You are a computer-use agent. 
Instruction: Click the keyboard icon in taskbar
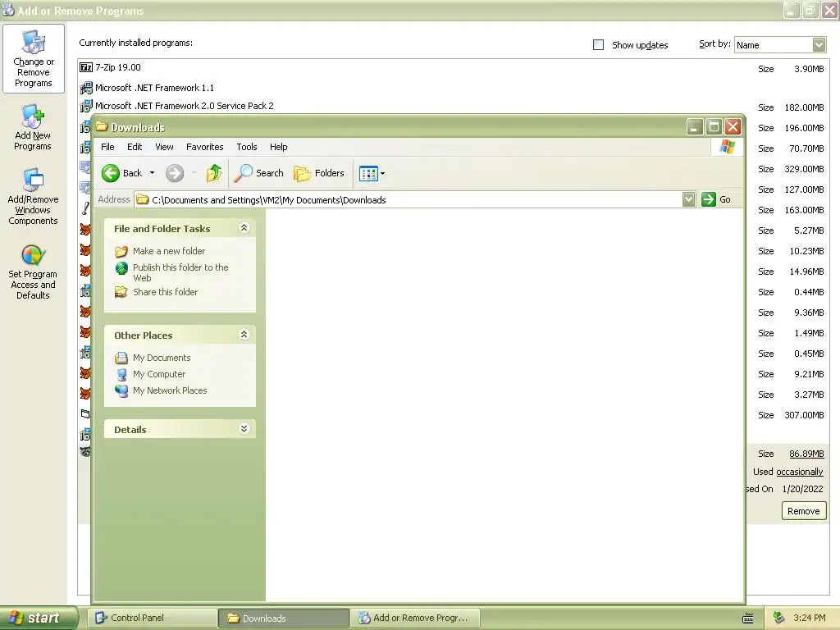[x=748, y=619]
